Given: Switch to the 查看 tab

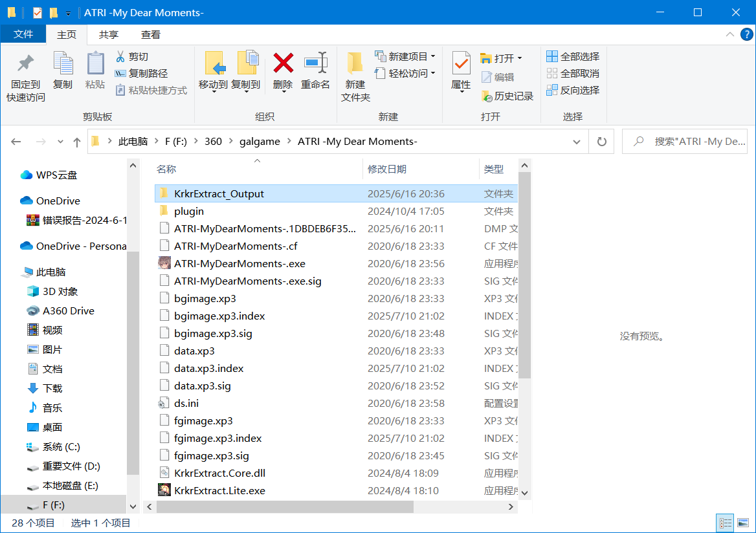Looking at the screenshot, I should [150, 35].
